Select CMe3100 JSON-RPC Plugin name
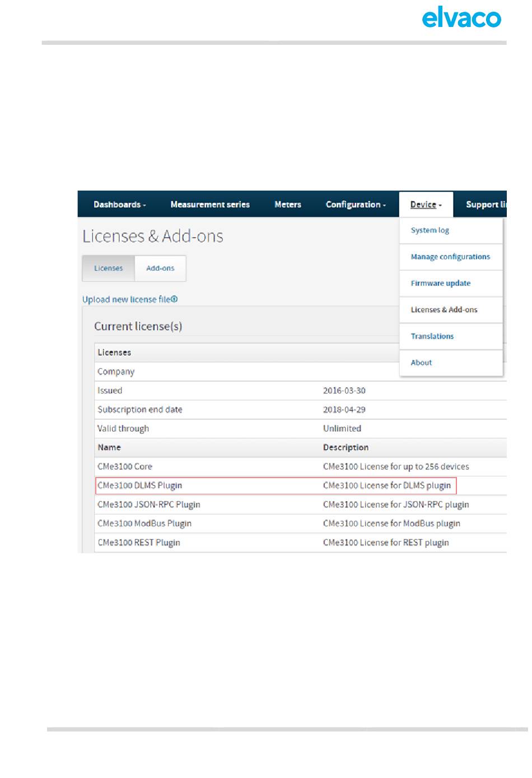Screen dimensions: 532x778 coord(149,504)
